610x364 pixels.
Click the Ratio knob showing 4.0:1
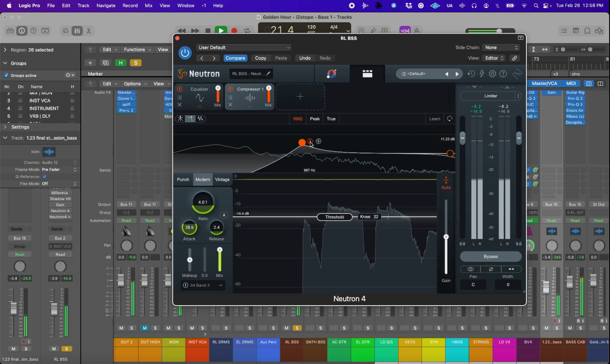pos(203,202)
